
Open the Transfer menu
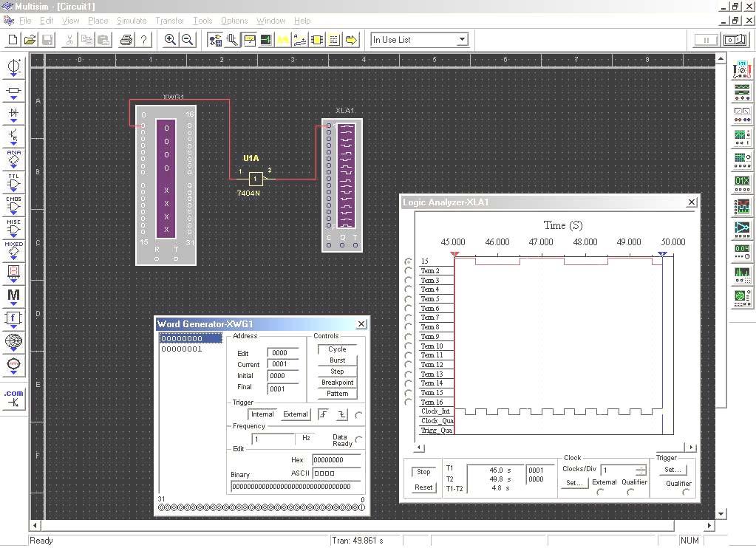coord(169,21)
